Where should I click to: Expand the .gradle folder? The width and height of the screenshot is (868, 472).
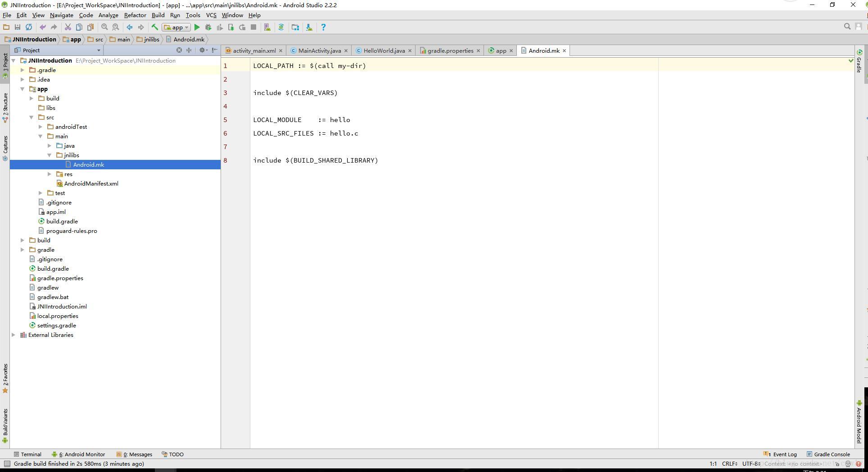coord(23,70)
